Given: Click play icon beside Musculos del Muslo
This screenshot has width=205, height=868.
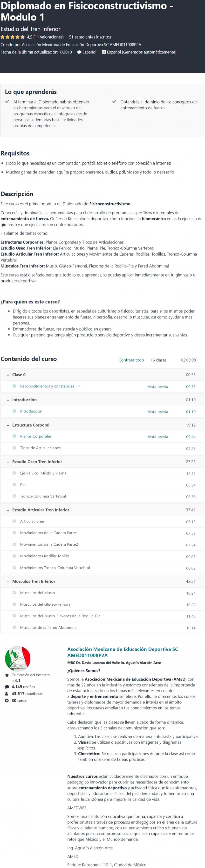Looking at the screenshot, I should point(14,593).
